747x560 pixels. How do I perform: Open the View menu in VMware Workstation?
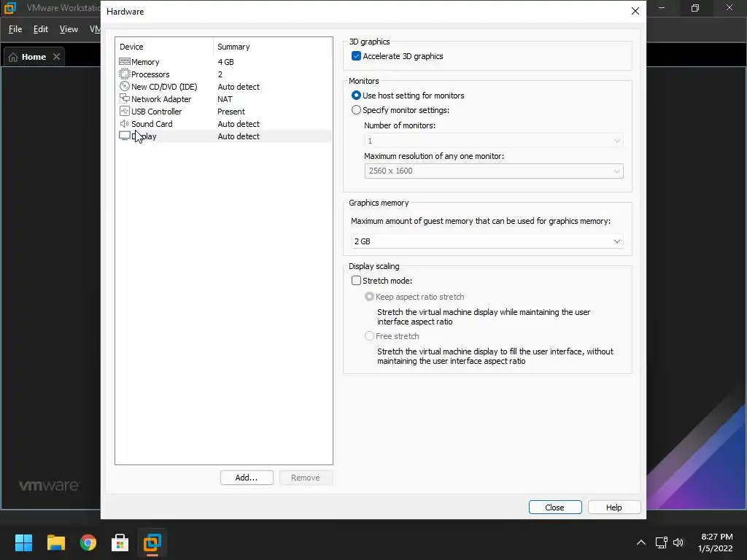point(69,29)
